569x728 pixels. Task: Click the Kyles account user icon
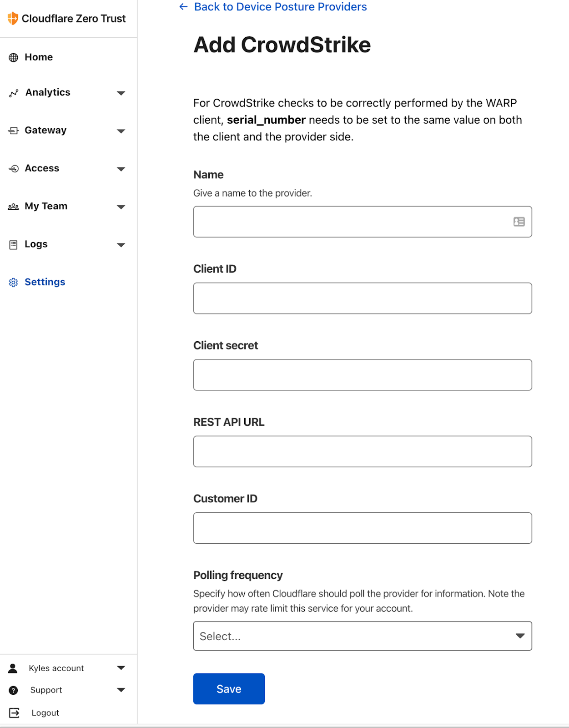tap(13, 668)
